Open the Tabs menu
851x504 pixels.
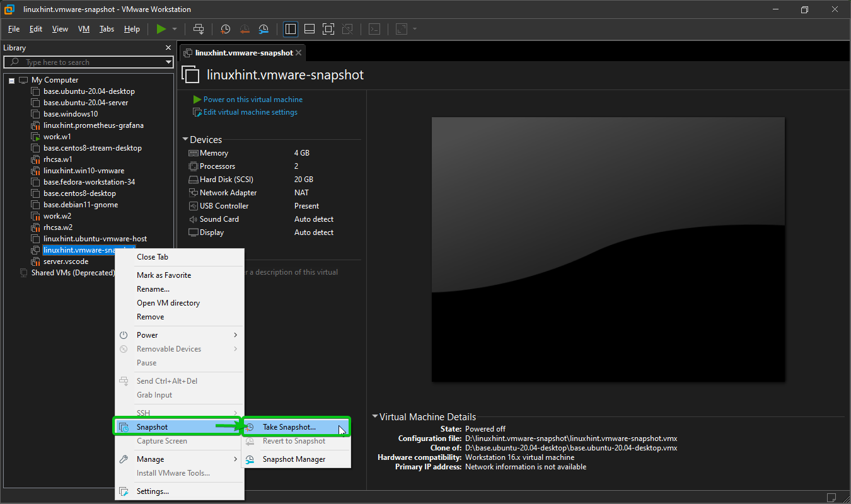(107, 29)
